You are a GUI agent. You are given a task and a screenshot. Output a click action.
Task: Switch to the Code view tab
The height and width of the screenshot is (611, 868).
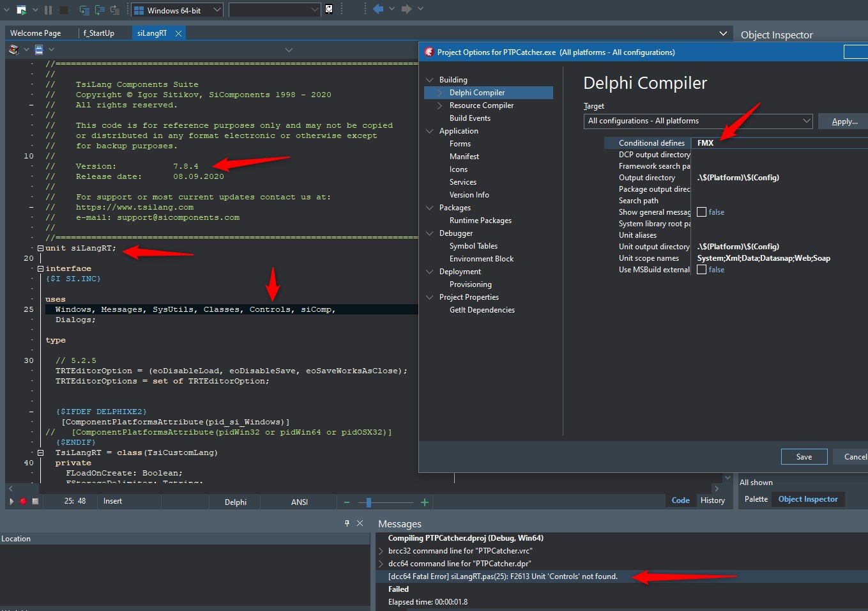pos(681,500)
